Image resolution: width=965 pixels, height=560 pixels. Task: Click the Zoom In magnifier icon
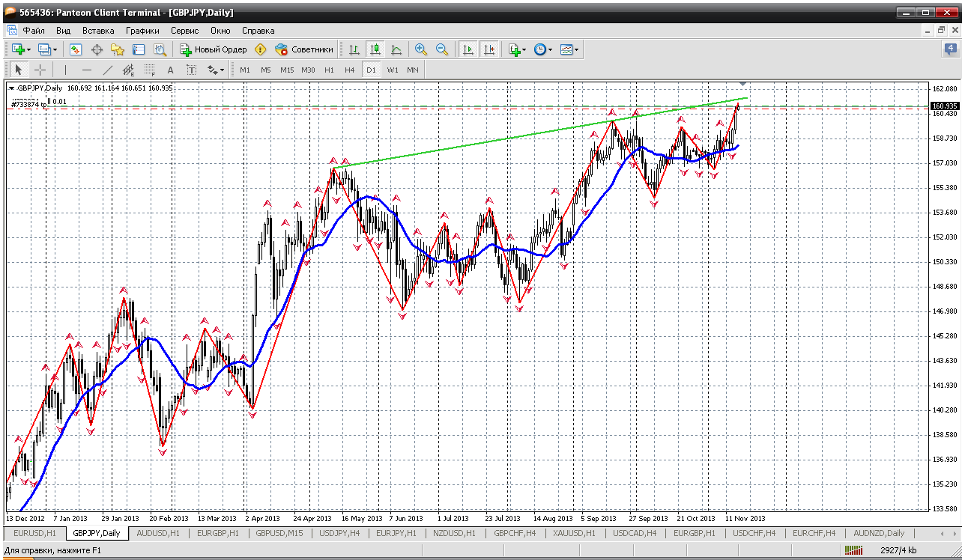pos(421,49)
